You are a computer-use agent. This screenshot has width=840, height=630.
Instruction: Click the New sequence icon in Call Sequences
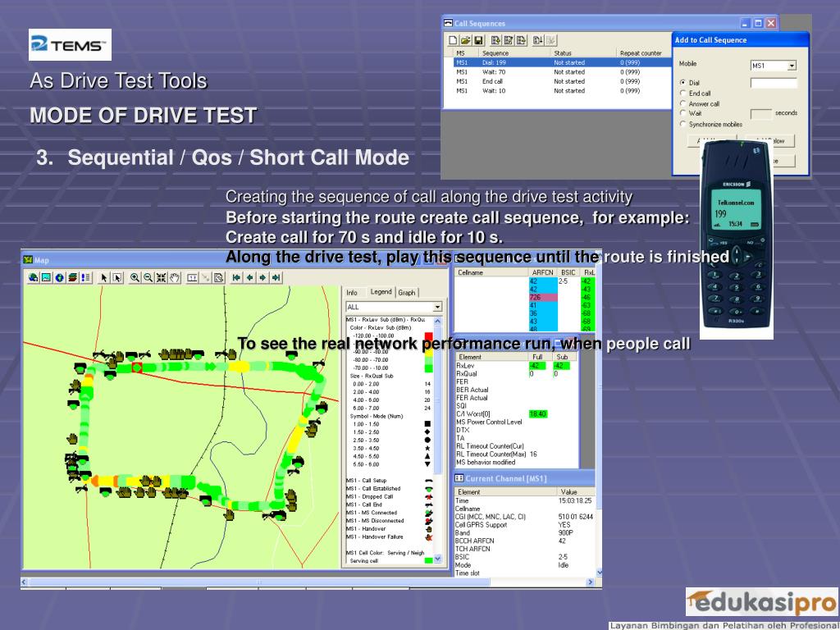453,40
